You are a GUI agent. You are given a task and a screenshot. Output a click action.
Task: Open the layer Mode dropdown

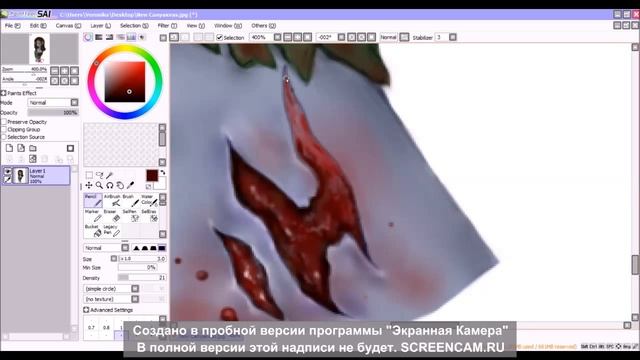pyautogui.click(x=74, y=102)
